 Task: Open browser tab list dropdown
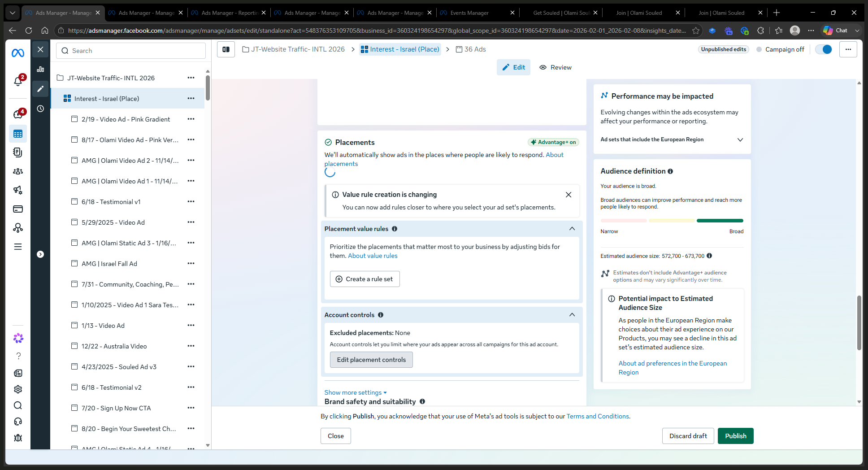coord(13,13)
